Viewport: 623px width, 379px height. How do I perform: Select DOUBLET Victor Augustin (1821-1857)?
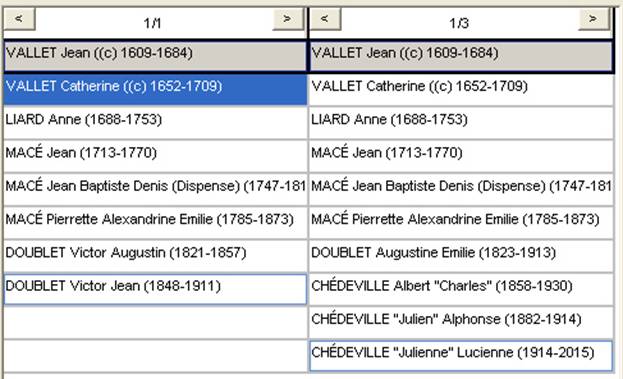[155, 255]
